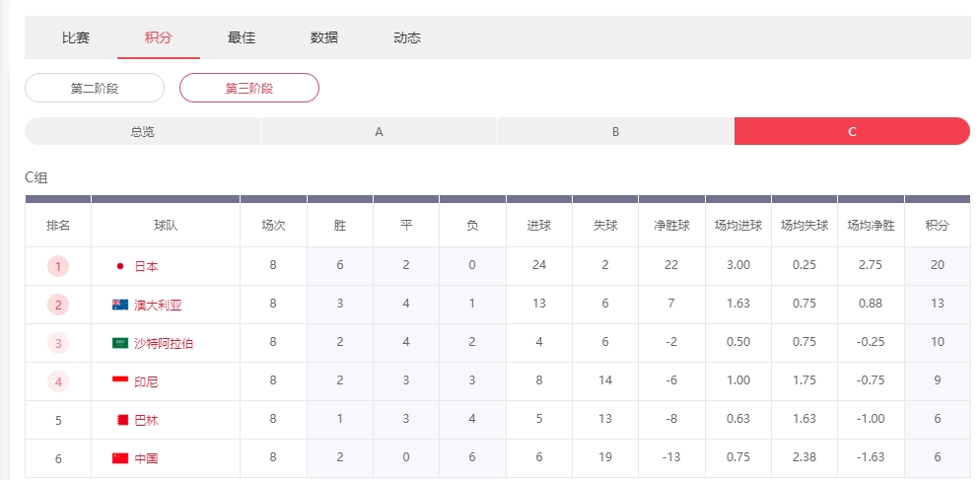Open the 数据 tab
This screenshot has width=980, height=480.
[x=324, y=37]
